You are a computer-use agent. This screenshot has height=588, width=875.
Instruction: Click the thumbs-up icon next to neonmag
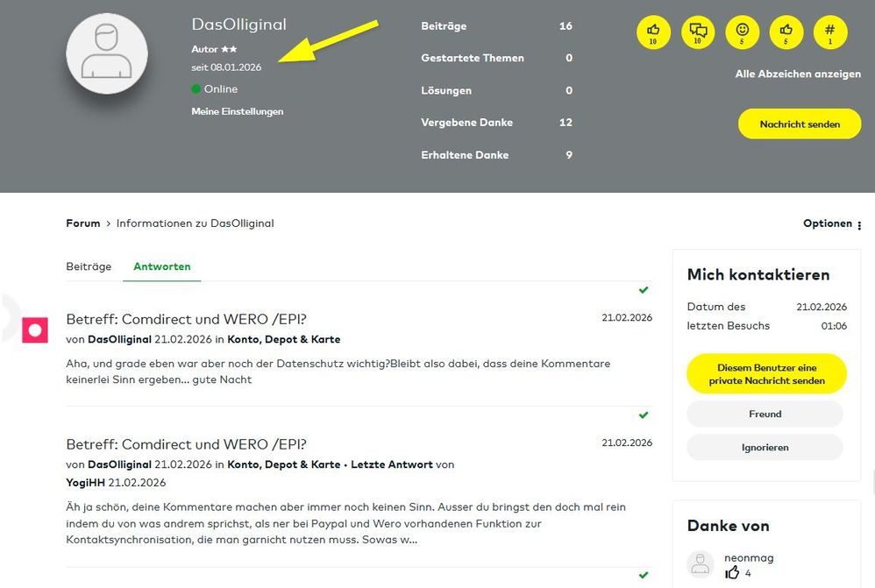(731, 573)
